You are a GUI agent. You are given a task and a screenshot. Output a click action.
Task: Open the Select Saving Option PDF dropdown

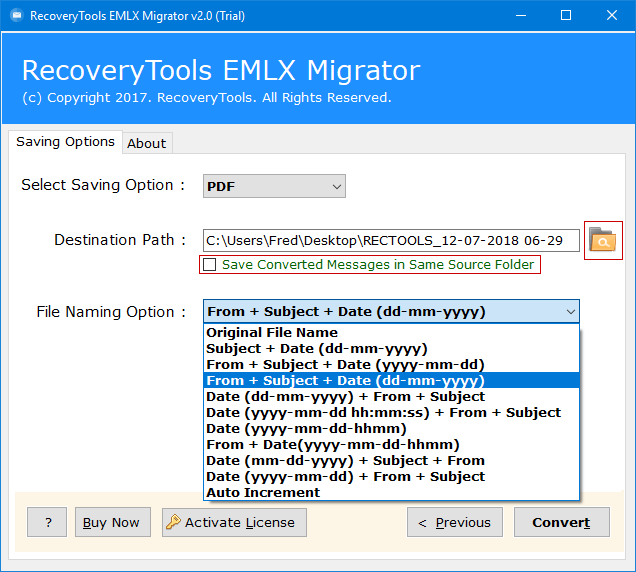pyautogui.click(x=274, y=186)
